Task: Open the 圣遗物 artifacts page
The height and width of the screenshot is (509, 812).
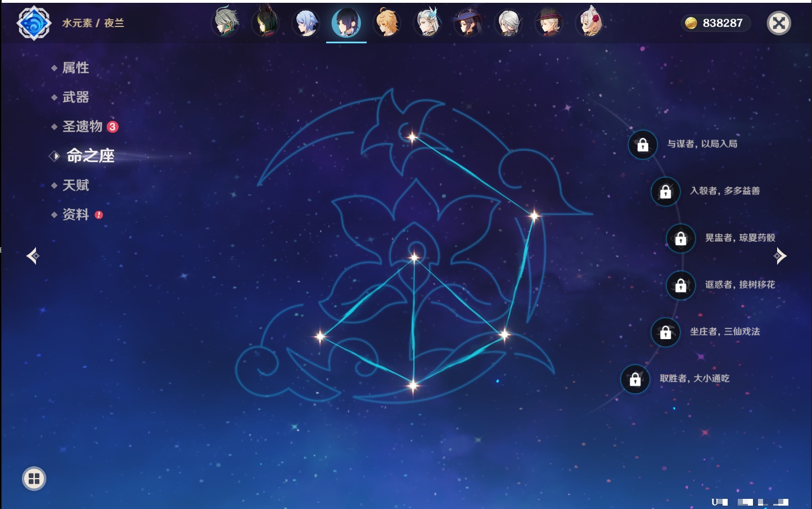Action: coord(82,127)
